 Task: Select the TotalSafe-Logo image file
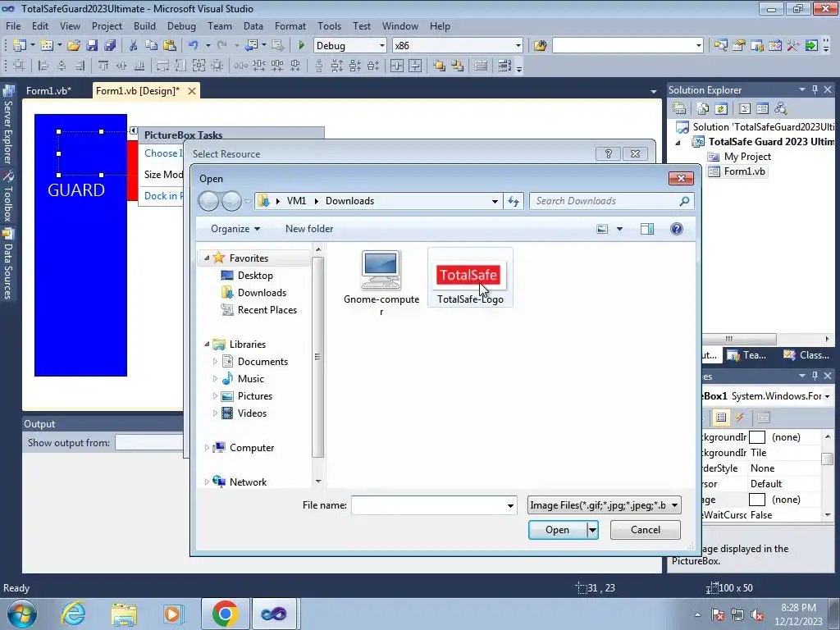tap(470, 277)
